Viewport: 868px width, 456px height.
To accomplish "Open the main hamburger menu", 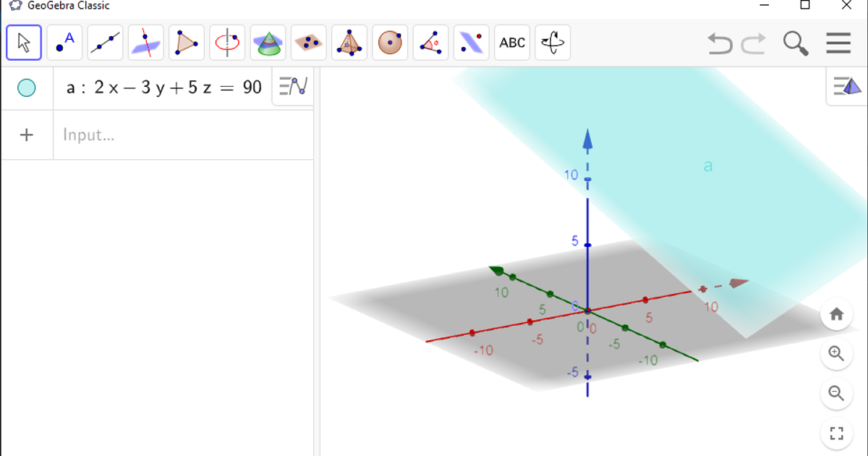I will [838, 43].
